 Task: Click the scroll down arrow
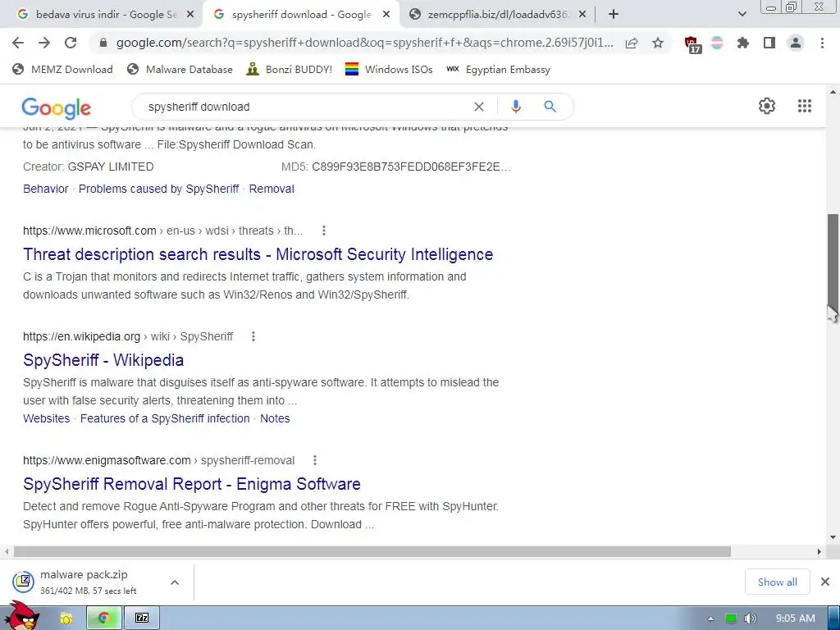click(833, 537)
